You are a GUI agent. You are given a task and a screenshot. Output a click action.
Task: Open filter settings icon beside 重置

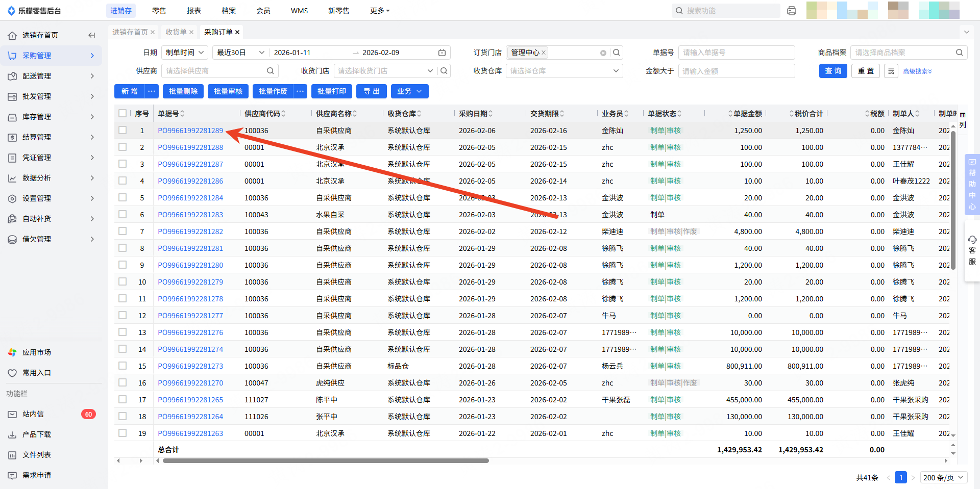pyautogui.click(x=891, y=71)
